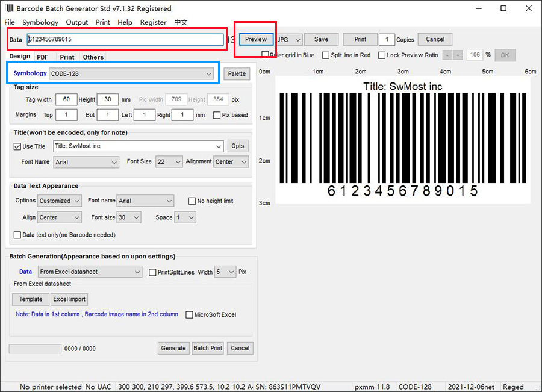Click the plus preview ratio button
542x392 pixels.
point(458,55)
